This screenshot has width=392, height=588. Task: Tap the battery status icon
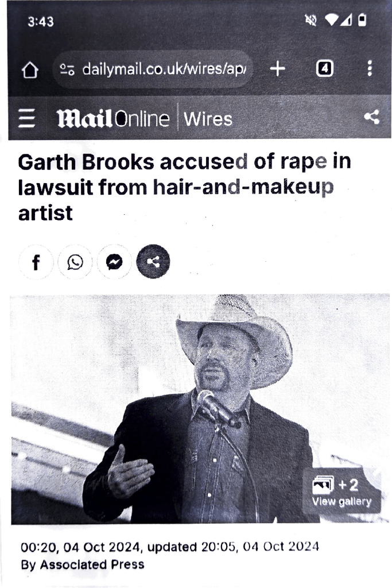(x=362, y=20)
